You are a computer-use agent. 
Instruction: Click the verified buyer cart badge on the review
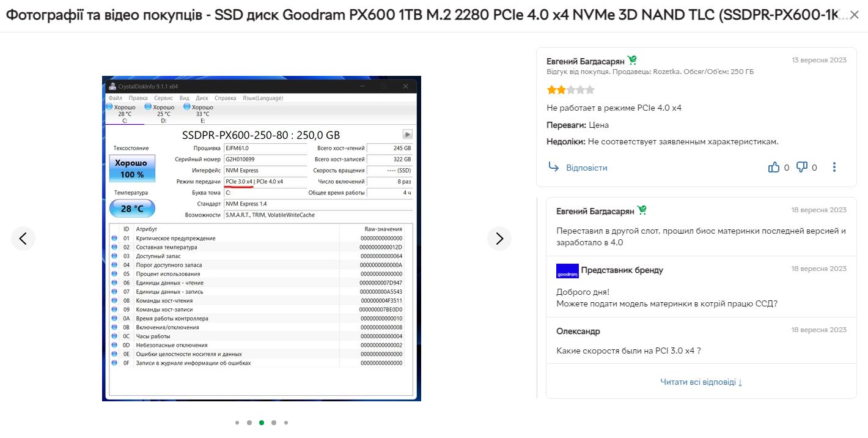click(632, 60)
